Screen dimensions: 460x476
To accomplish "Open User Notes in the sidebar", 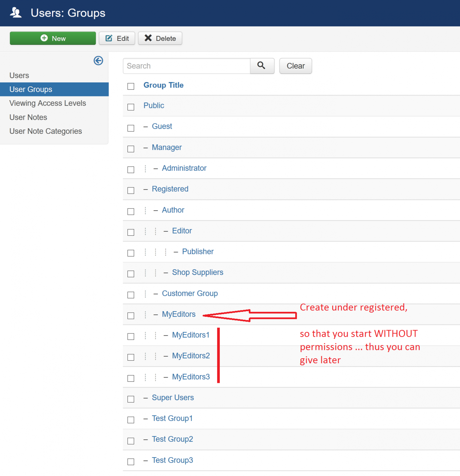I will 28,117.
